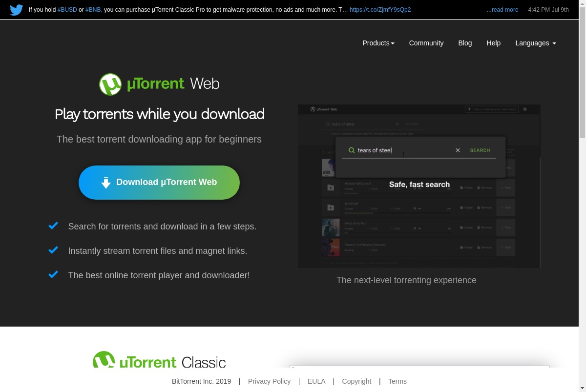586x392 pixels.
Task: Open the #BNB hashtag link
Action: (94, 10)
